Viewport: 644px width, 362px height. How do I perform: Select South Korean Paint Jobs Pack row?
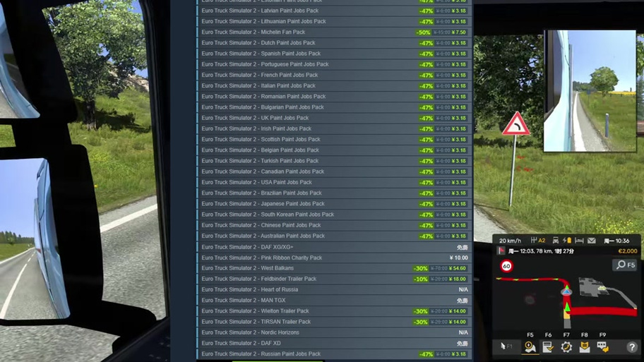point(334,215)
